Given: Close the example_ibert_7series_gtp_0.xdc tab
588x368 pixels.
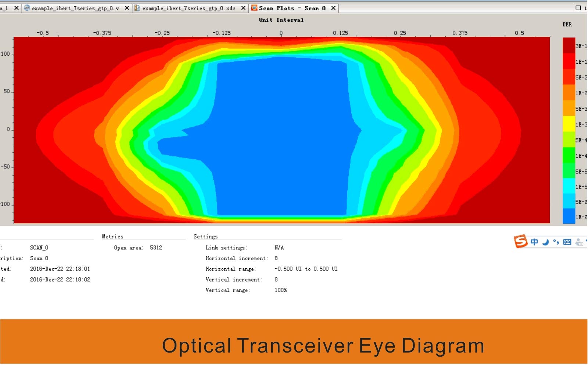Looking at the screenshot, I should coord(243,8).
